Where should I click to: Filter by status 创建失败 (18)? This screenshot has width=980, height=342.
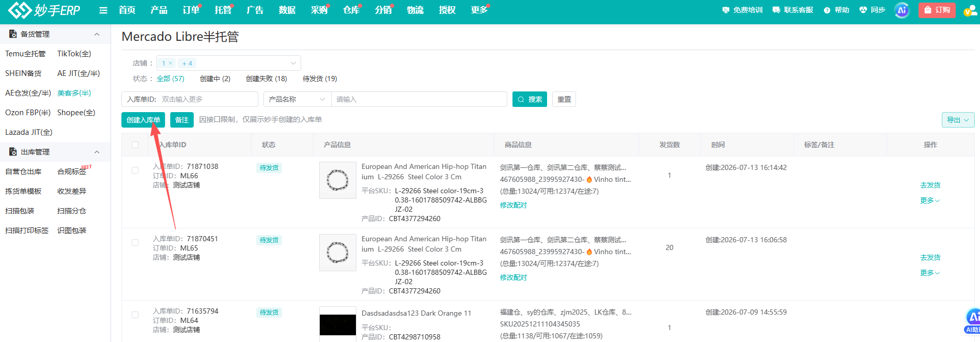point(267,79)
